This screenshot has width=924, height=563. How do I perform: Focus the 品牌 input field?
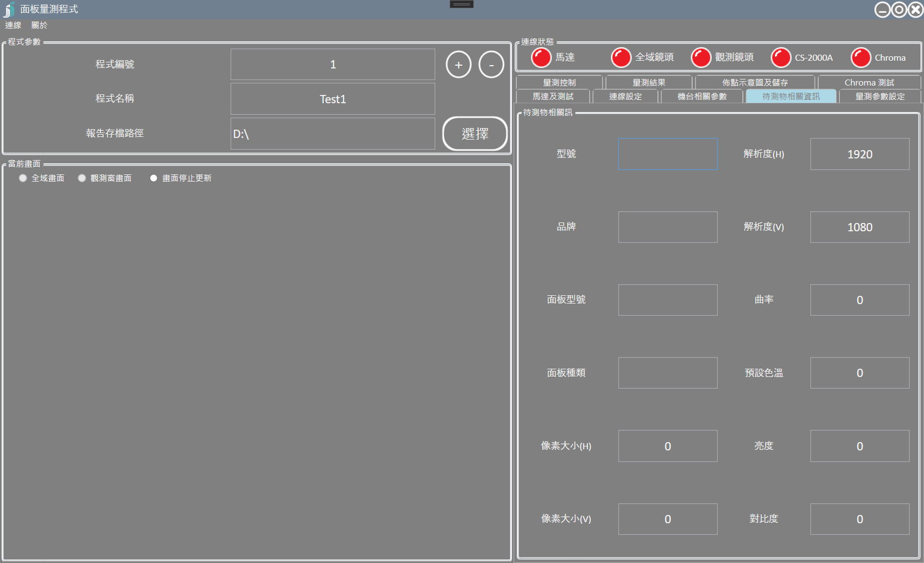tap(667, 227)
